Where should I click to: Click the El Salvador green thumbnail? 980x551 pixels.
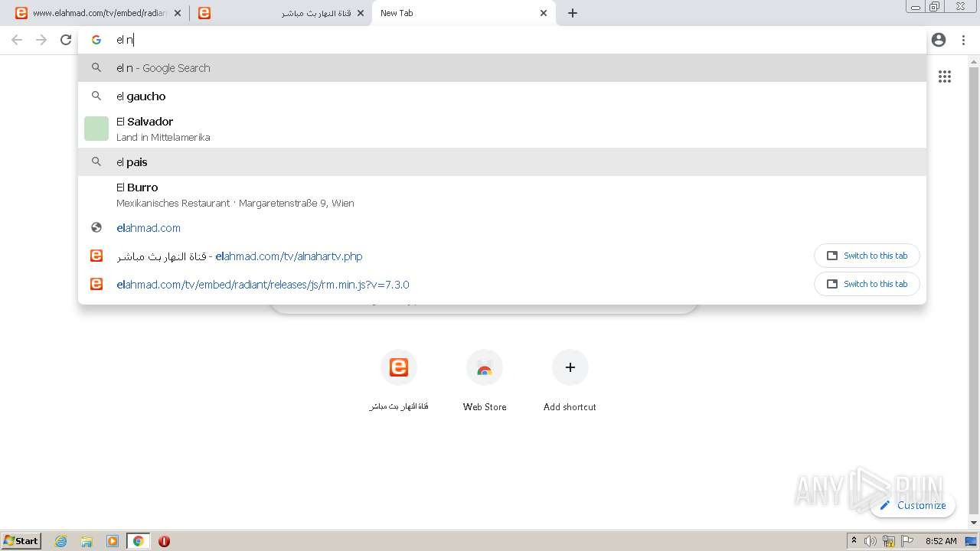click(x=96, y=129)
